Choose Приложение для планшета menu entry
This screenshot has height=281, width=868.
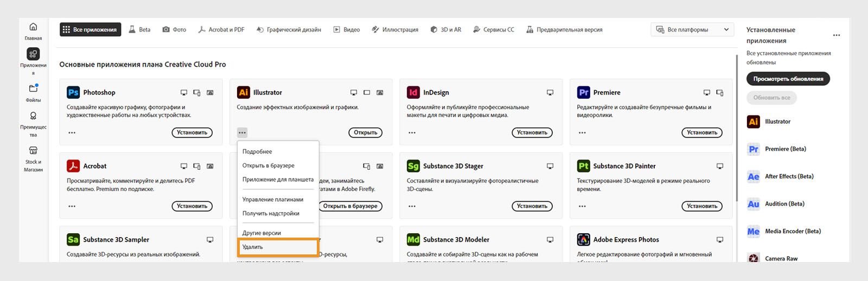click(x=278, y=180)
